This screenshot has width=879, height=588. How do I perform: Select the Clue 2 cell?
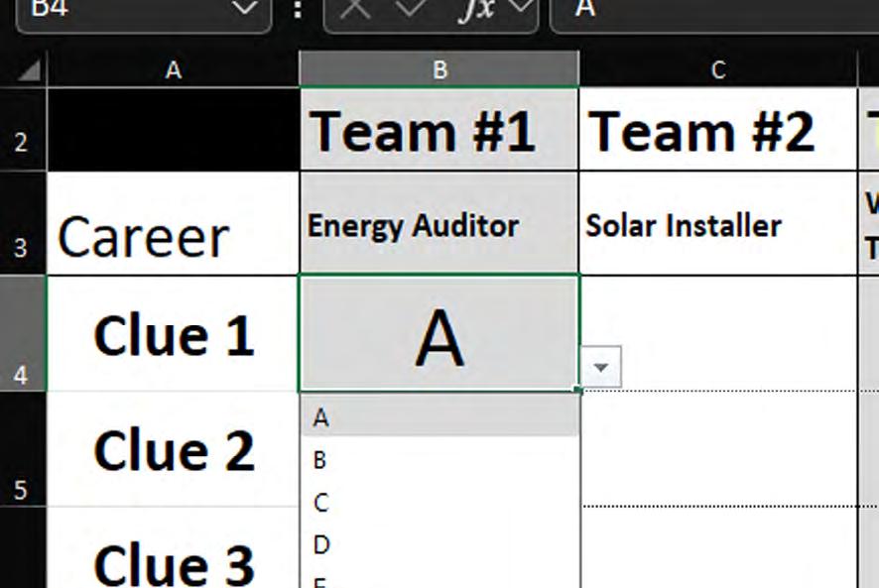174,449
